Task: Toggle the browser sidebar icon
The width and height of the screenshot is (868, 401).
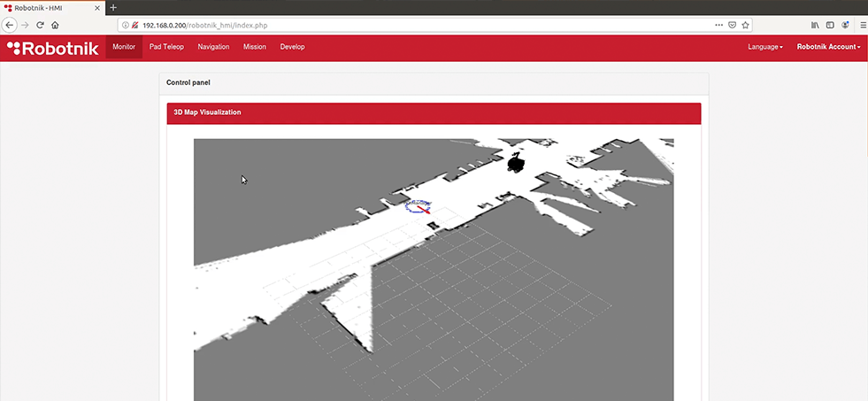Action: (830, 25)
